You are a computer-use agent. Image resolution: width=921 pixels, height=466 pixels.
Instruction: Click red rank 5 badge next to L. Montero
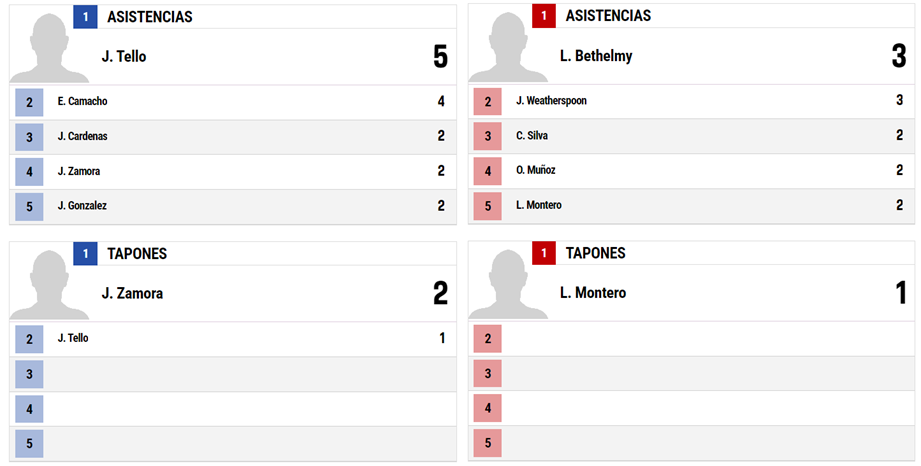[488, 206]
